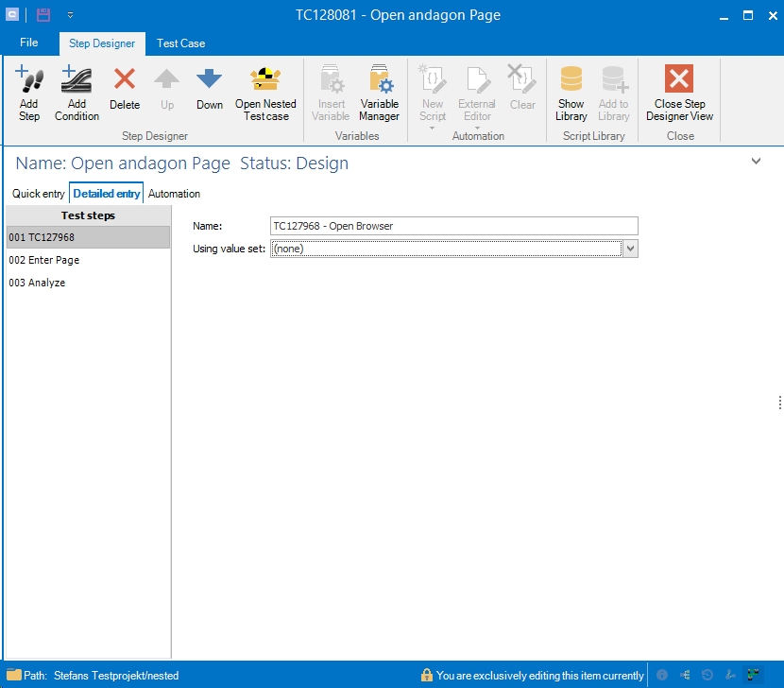
Task: Open the quick access toolbar dropdown arrow
Action: click(70, 15)
